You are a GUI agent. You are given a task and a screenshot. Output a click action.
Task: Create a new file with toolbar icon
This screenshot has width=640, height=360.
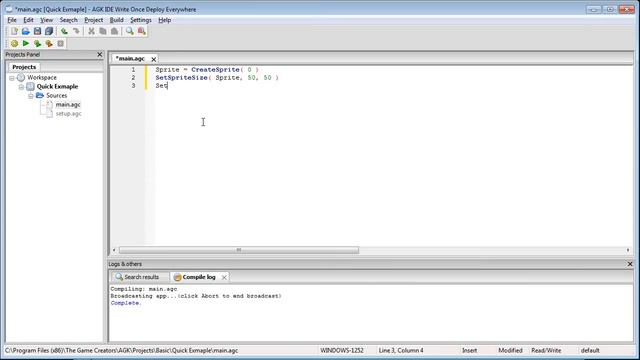(x=14, y=31)
